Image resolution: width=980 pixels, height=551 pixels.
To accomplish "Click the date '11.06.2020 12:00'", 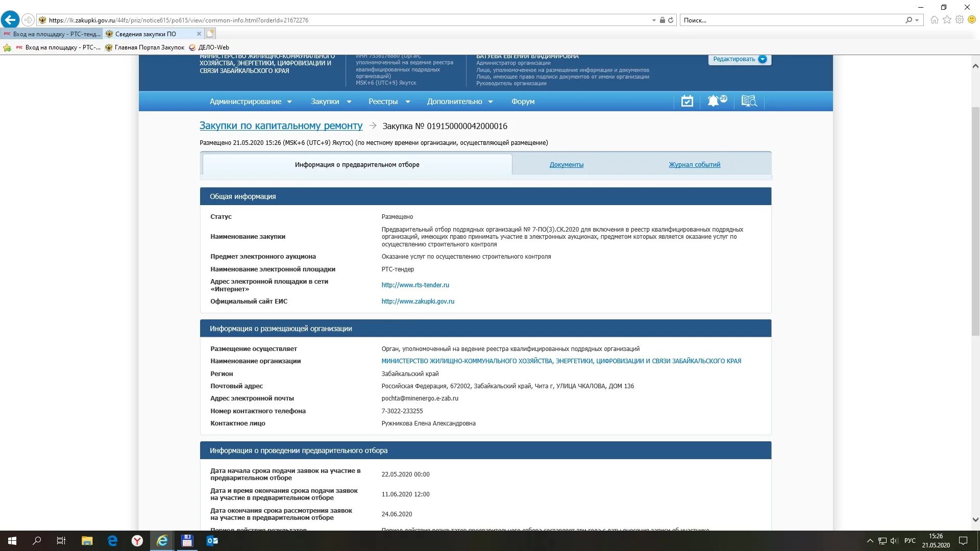I will tap(405, 494).
